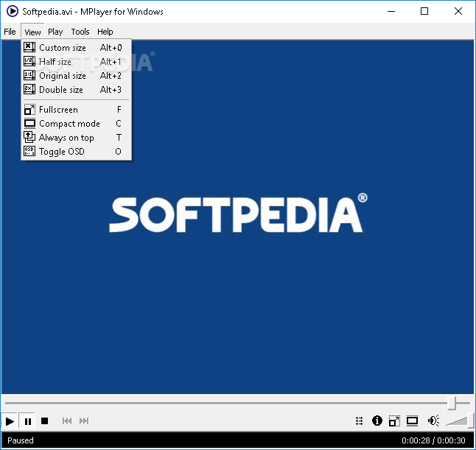
Task: Click the Double size menu icon
Action: click(29, 89)
